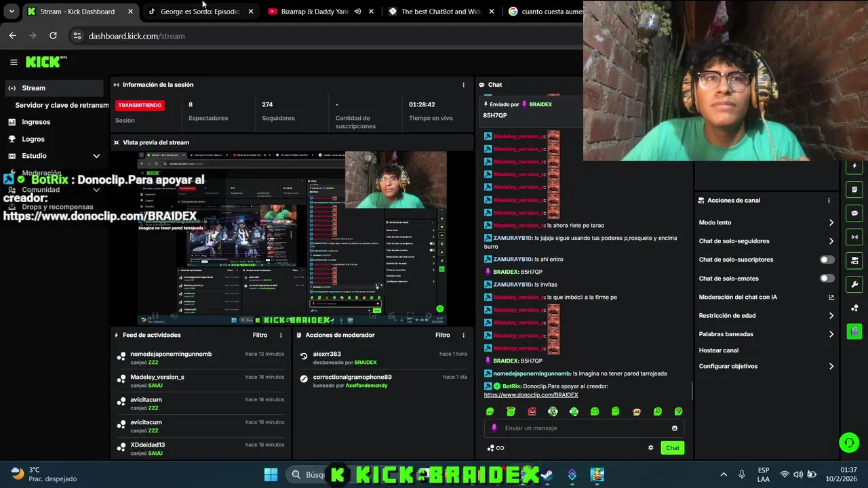
Task: Switch to George es Sordo browser tab
Action: 200,12
